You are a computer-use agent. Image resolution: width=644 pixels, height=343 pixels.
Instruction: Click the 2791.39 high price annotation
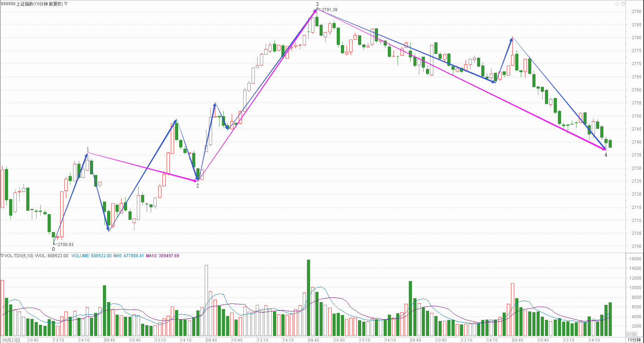click(329, 10)
